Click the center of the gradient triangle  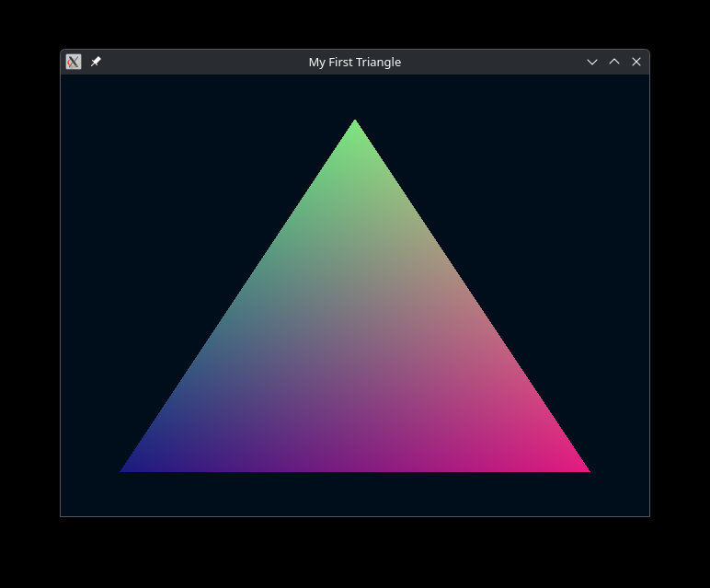(355, 354)
